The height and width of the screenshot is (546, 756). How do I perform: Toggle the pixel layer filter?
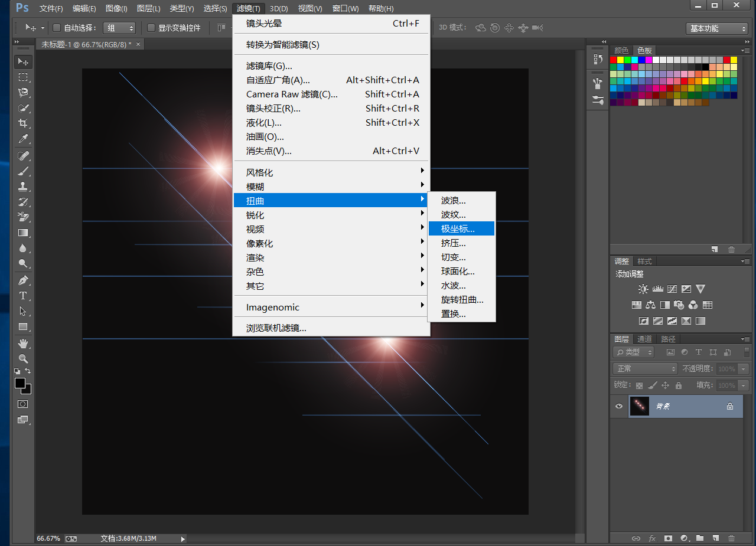click(x=670, y=352)
